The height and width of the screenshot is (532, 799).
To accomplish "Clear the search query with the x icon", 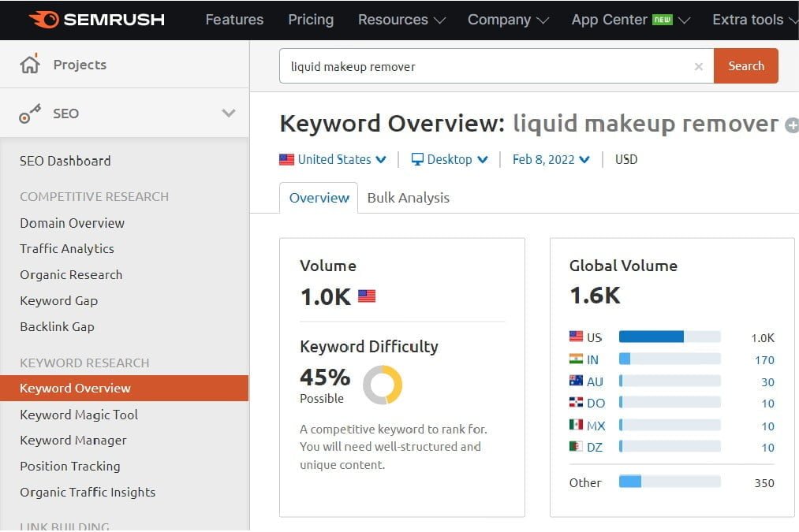I will click(699, 66).
